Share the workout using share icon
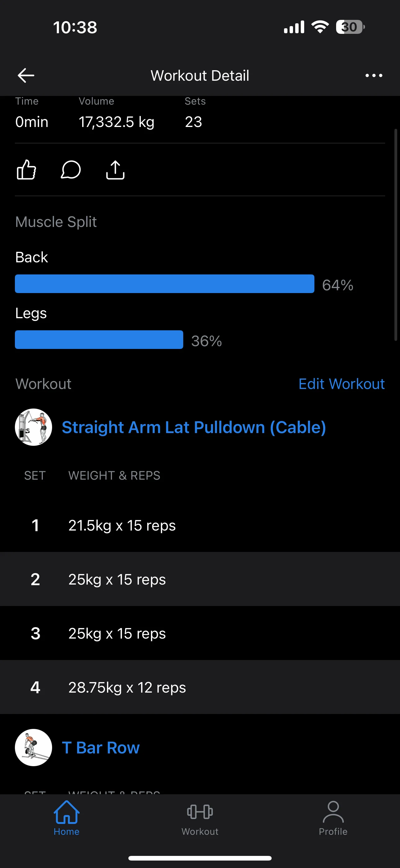The height and width of the screenshot is (868, 400). coord(115,170)
